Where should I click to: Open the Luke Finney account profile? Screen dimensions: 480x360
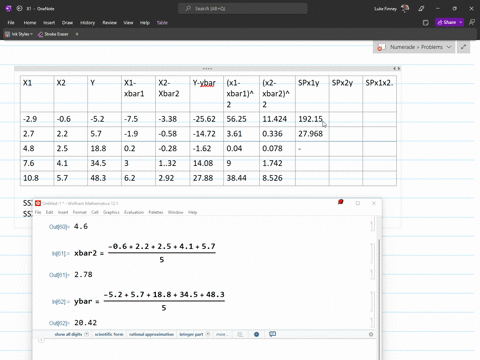click(391, 9)
